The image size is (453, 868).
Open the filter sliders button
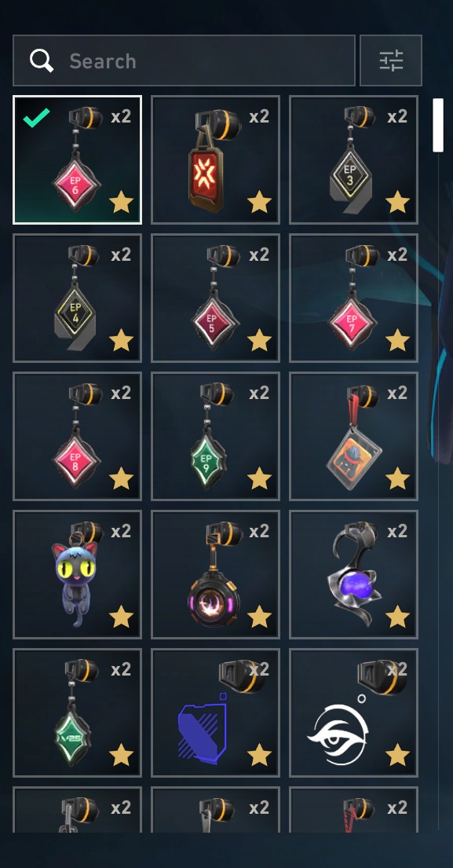[x=391, y=61]
